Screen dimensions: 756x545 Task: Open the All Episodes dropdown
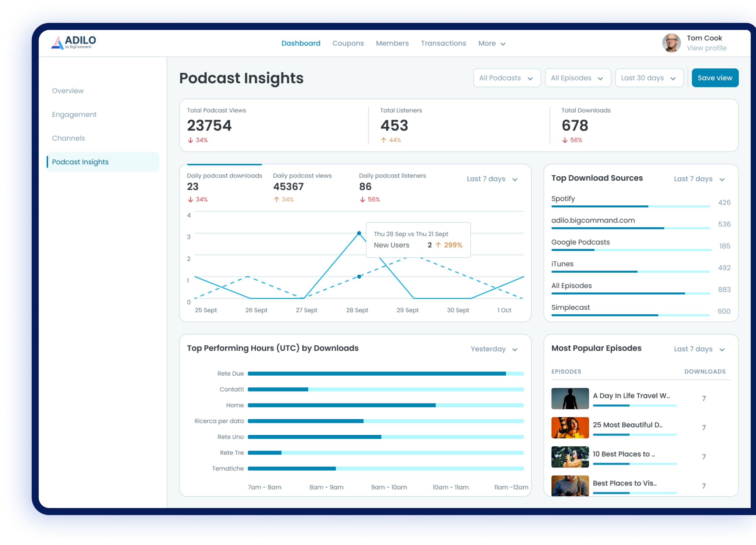[x=578, y=78]
